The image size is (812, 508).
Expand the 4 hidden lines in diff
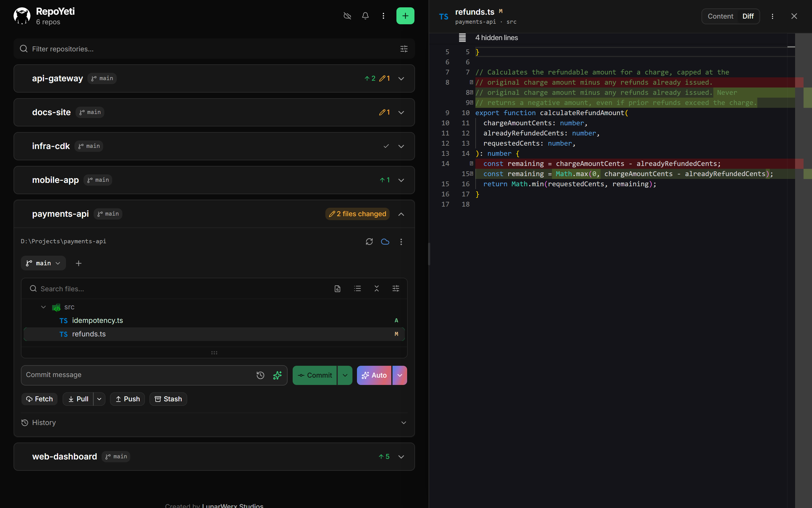pos(496,38)
